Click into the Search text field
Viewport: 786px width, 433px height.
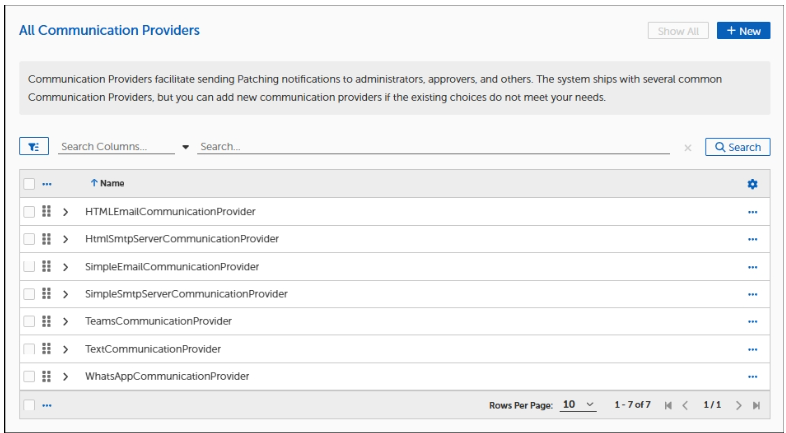coord(430,147)
